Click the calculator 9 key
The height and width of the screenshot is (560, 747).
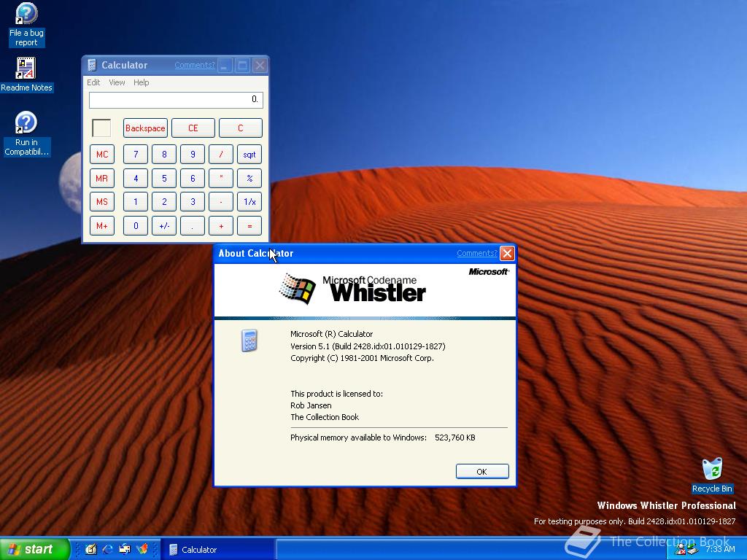point(193,155)
